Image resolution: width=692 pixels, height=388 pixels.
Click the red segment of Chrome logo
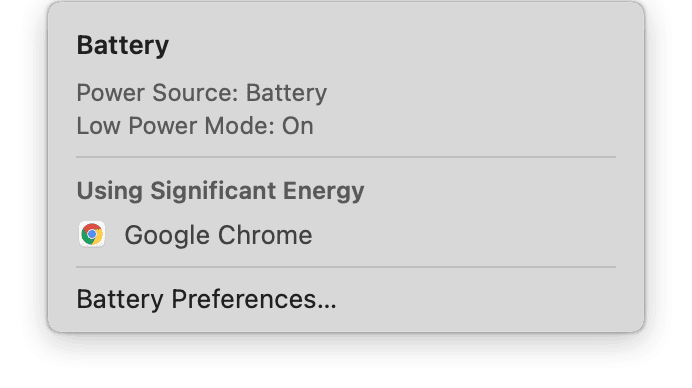point(92,227)
